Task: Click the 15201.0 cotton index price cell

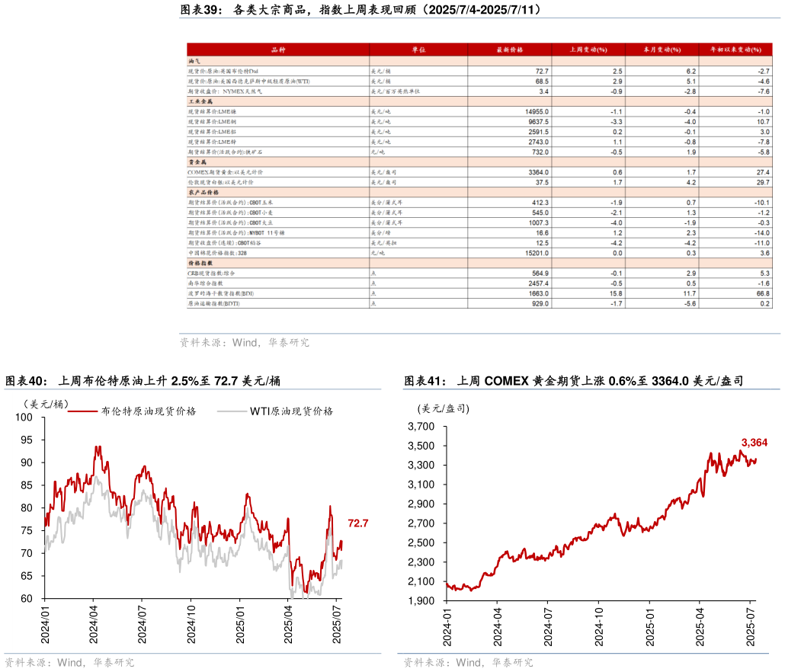Action: click(x=533, y=252)
